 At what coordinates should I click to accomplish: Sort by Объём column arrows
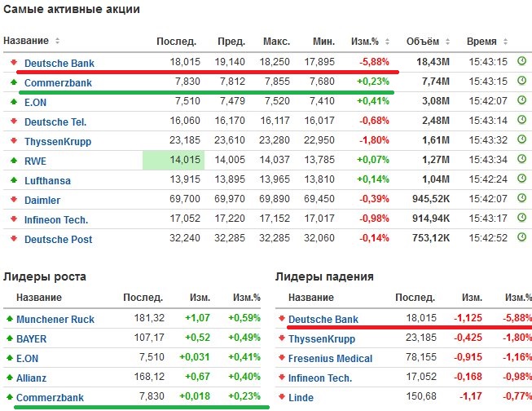(449, 41)
